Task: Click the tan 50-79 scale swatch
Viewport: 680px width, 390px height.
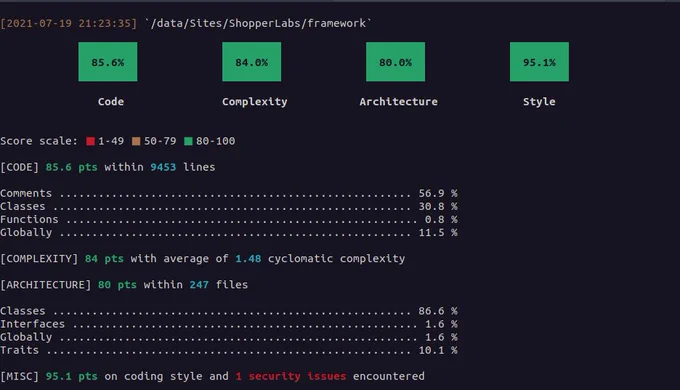Action: (136, 141)
